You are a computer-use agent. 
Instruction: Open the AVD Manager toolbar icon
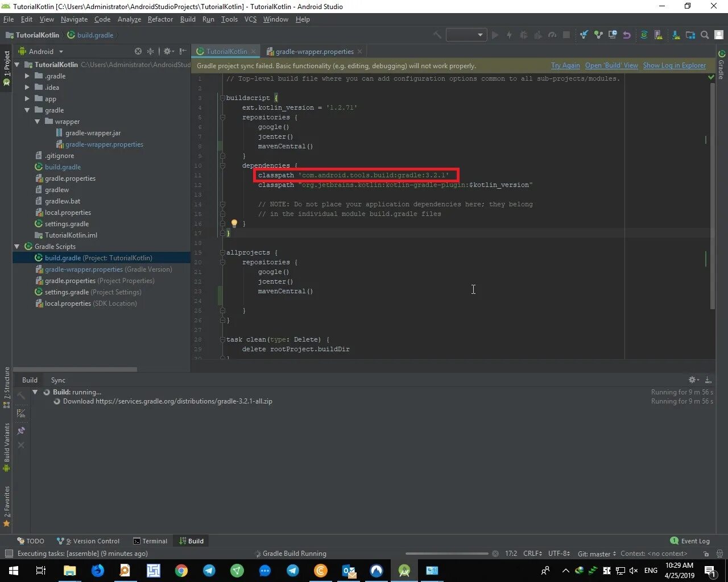659,35
